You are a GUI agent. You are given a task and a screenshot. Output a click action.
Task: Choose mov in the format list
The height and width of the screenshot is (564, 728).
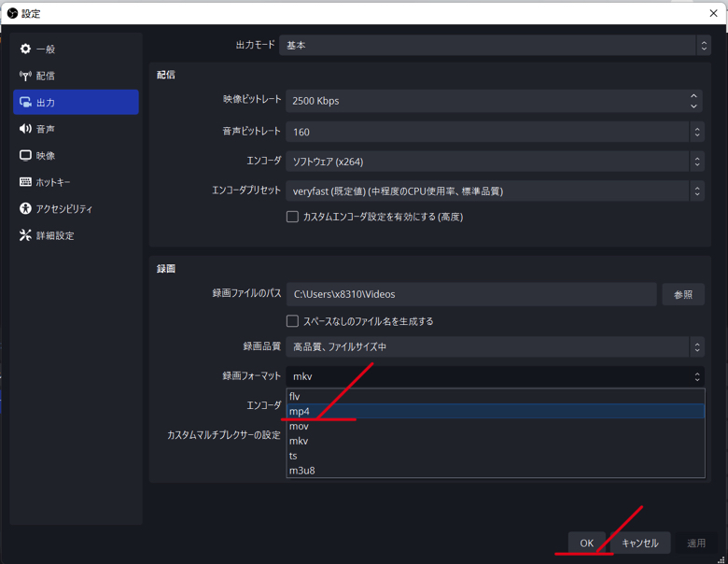496,426
